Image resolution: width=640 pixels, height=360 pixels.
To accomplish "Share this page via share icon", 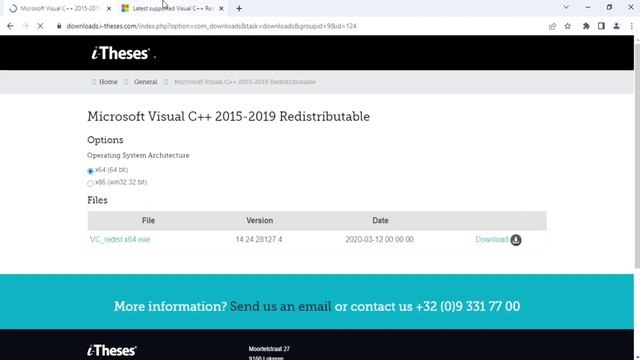I will click(552, 26).
